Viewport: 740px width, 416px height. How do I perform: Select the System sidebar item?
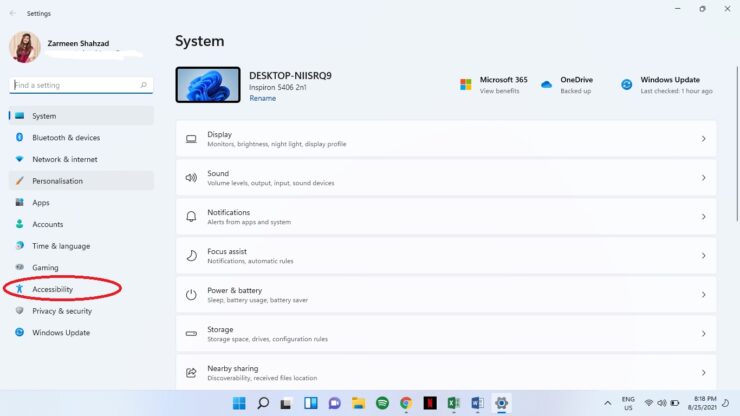coord(81,116)
